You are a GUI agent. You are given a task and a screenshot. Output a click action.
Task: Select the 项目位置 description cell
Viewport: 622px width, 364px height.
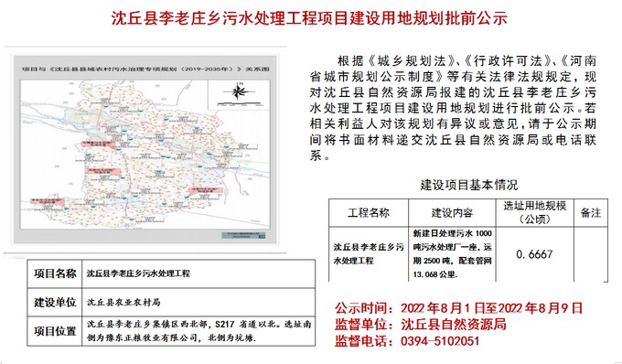[x=198, y=331]
